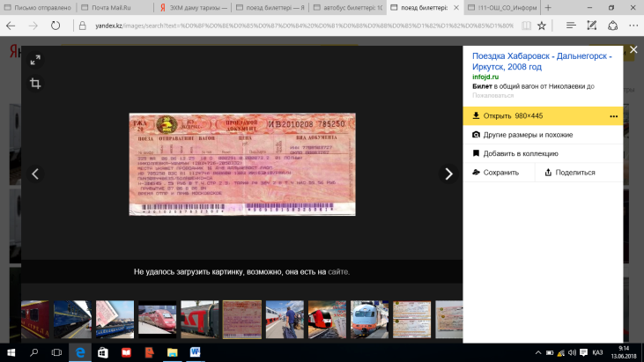Select white and orange locomotive thumbnail
The width and height of the screenshot is (644, 362).
370,320
